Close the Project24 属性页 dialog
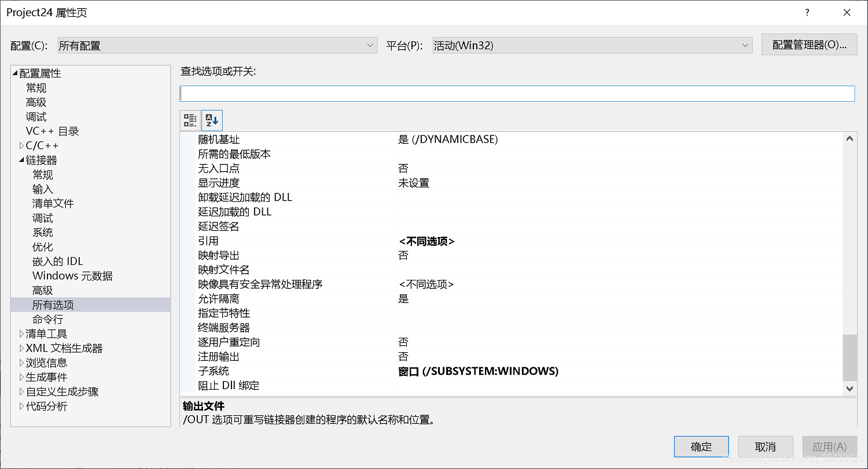The image size is (868, 469). [847, 13]
